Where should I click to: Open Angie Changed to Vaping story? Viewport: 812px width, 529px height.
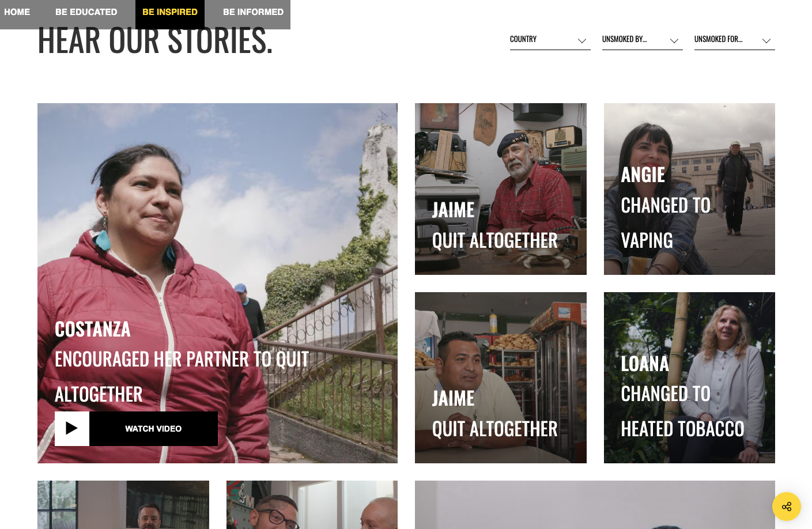pos(689,189)
